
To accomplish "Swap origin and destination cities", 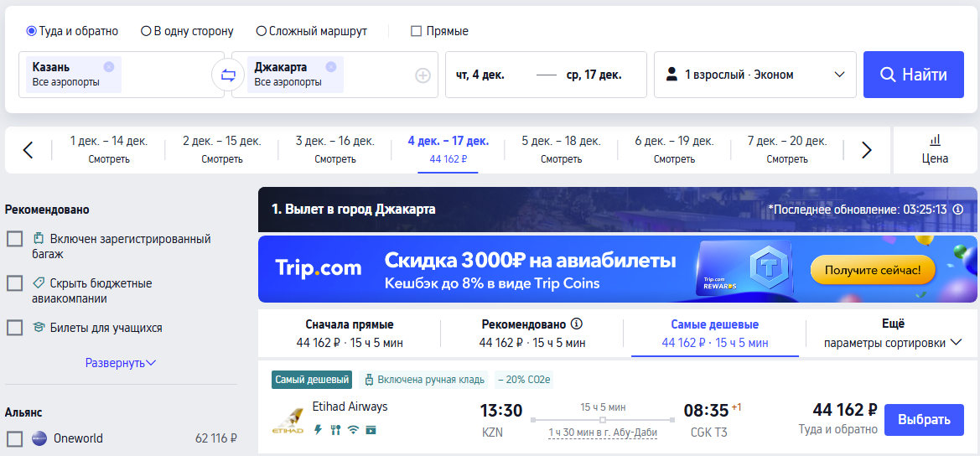I will [x=228, y=75].
